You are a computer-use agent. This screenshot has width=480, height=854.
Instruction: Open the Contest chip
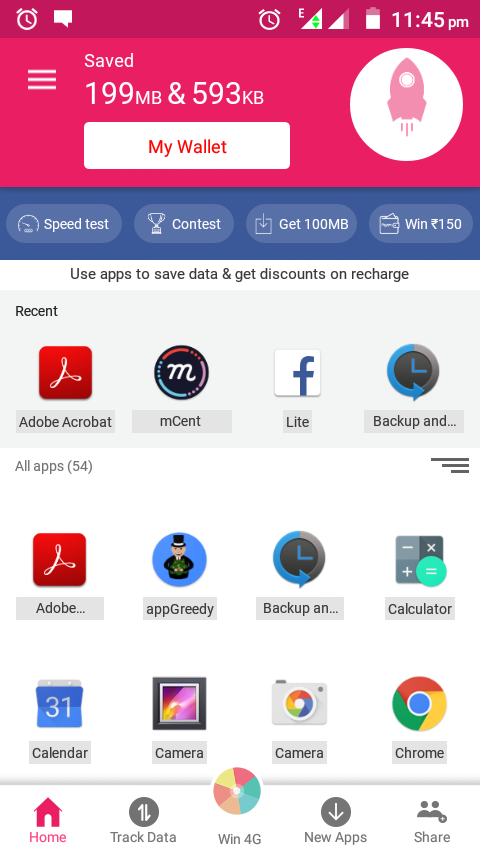coord(184,224)
